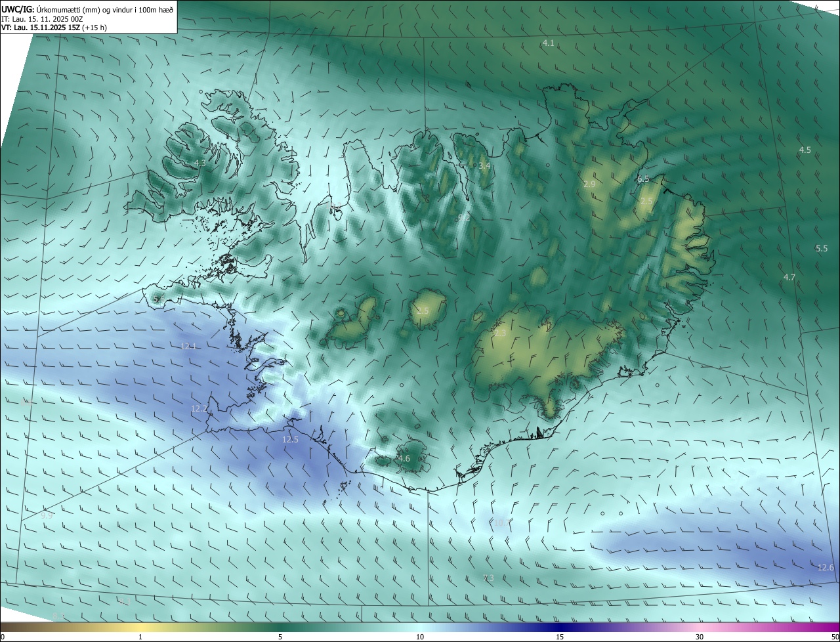Click the 'VT: Lau. 15.11.2025 15Z (+15 h)' line

[54, 28]
